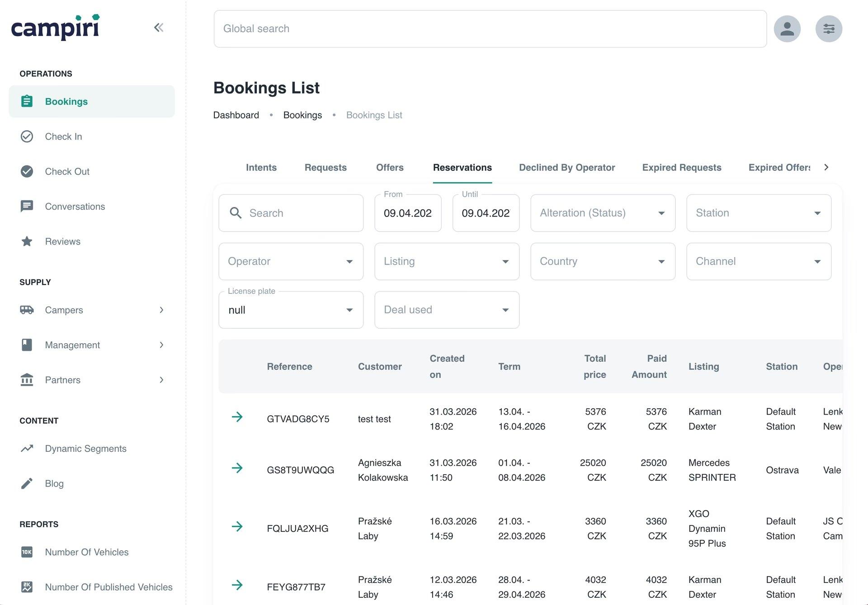The image size is (868, 605).
Task: Expand the Campers submenu chevron
Action: 161,310
